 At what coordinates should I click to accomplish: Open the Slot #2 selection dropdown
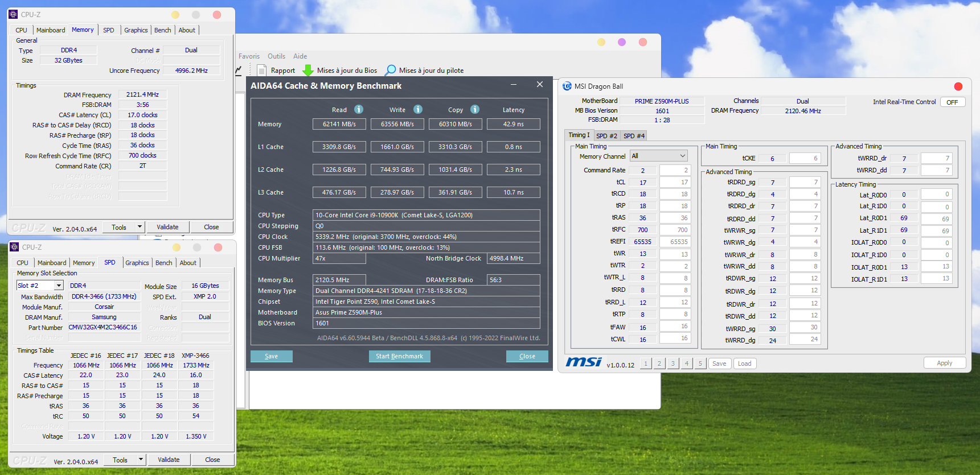pos(58,286)
